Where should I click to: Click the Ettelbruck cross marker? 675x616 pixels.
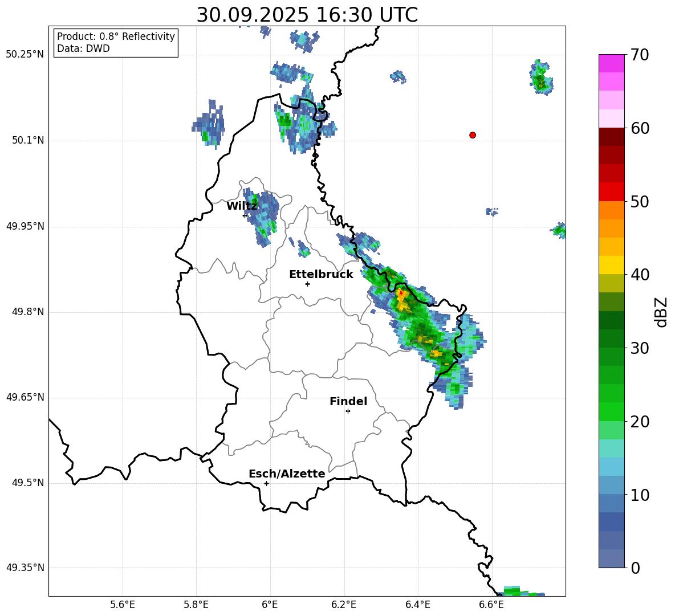pos(307,284)
